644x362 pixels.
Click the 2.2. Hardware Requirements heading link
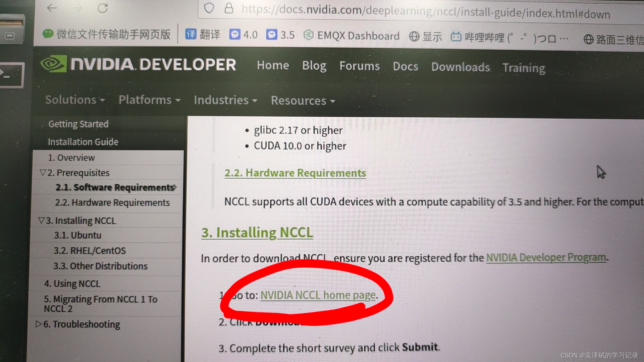point(295,173)
